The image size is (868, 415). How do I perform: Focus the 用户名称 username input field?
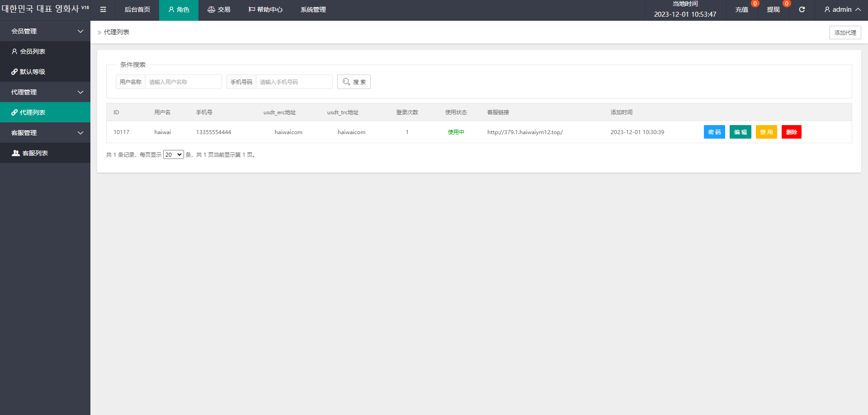(183, 82)
